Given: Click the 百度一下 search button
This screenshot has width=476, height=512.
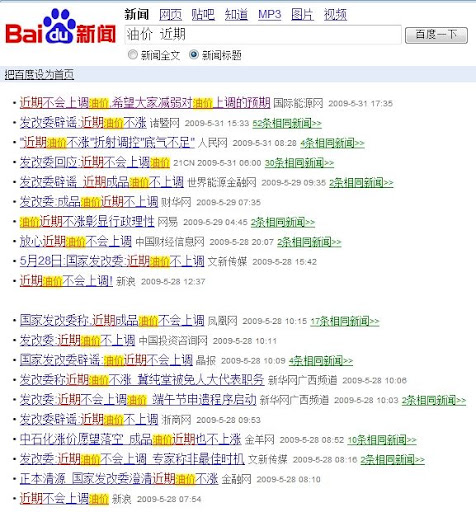Looking at the screenshot, I should click(436, 35).
